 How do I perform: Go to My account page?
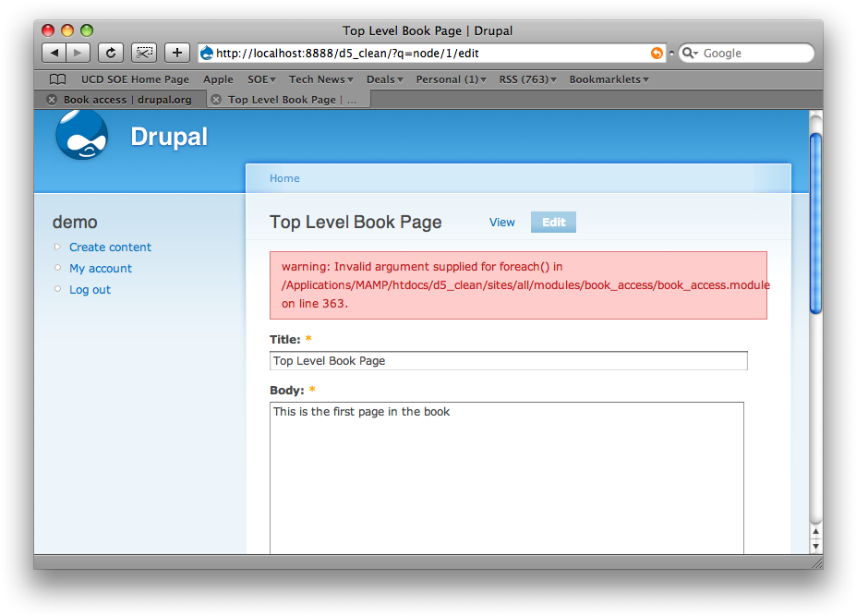point(101,269)
